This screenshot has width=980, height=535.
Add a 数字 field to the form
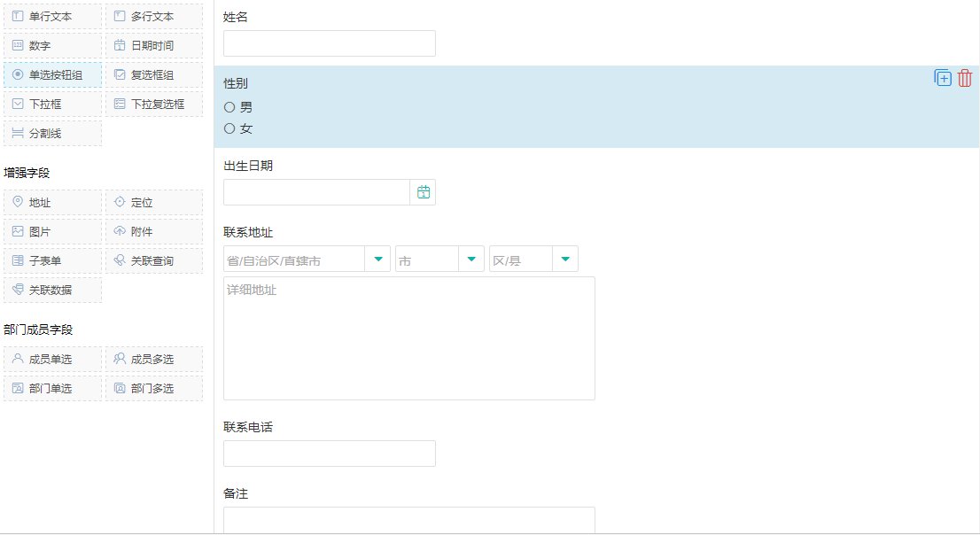(51, 45)
